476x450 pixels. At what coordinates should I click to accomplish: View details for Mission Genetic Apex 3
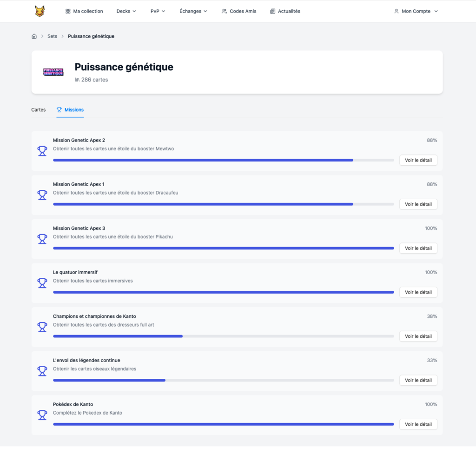pos(418,248)
